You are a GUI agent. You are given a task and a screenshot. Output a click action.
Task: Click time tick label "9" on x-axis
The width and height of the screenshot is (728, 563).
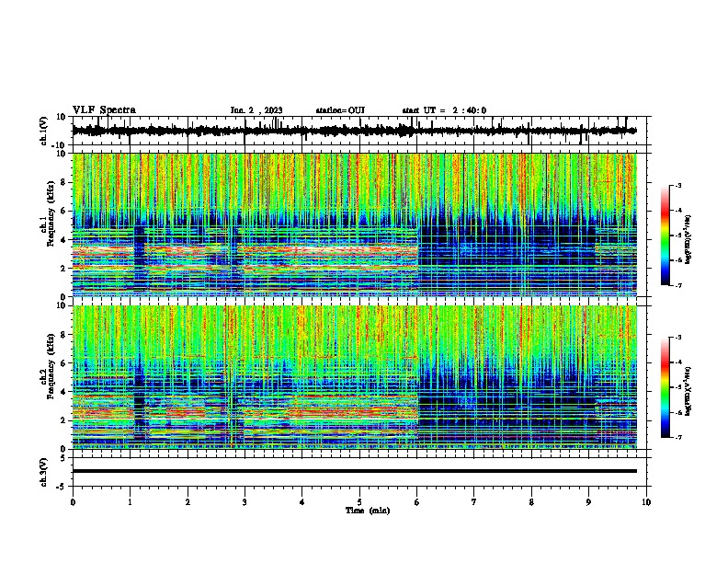pos(588,502)
